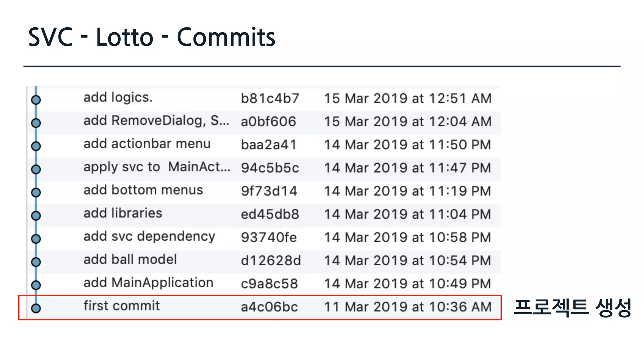Click date '14 Mar 2019 at 11:19 PM'
Viewport: 644px width, 362px height.
point(408,191)
